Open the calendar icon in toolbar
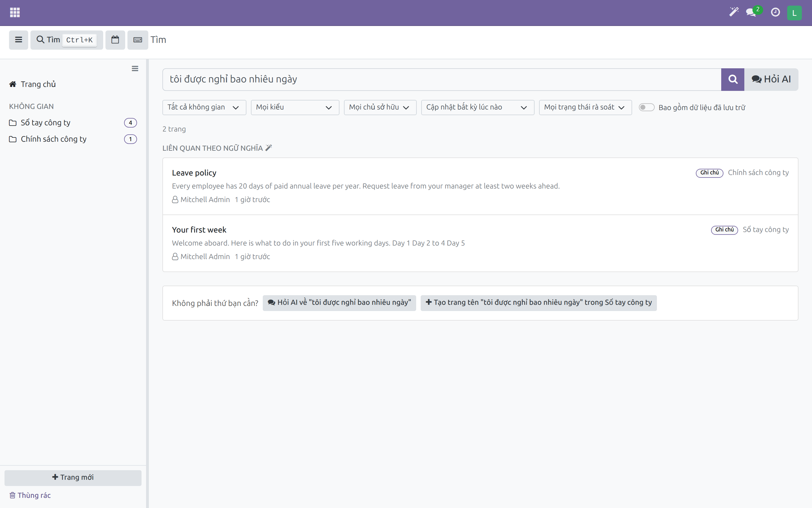 (115, 40)
